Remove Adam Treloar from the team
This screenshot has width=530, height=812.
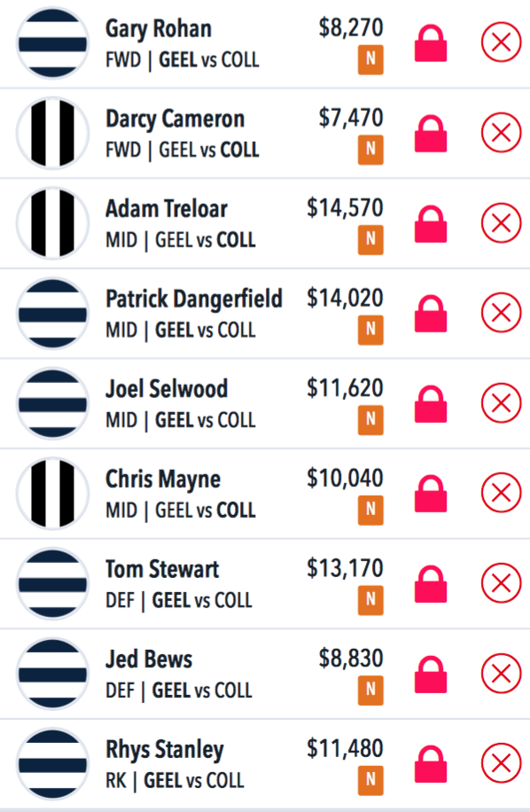501,223
